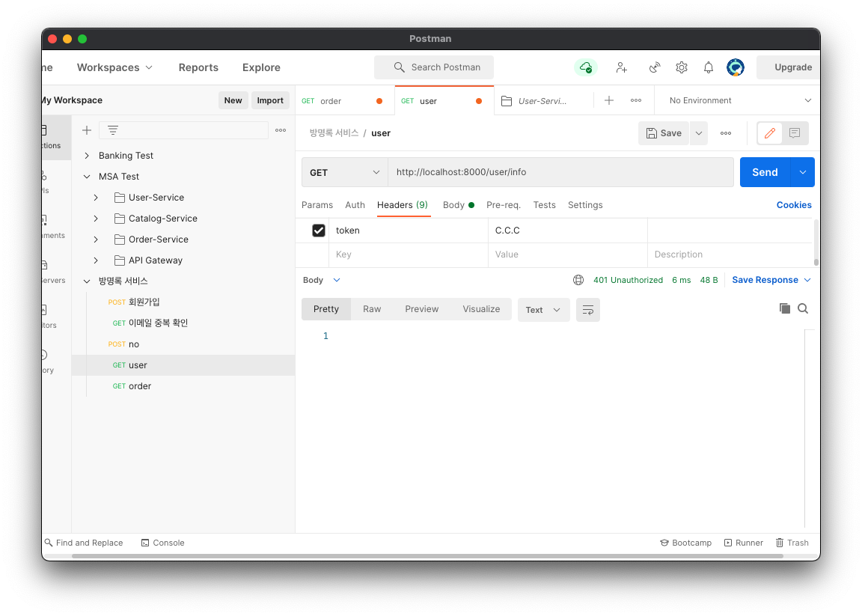
Task: Switch to the Pre-req. tab
Action: point(503,204)
